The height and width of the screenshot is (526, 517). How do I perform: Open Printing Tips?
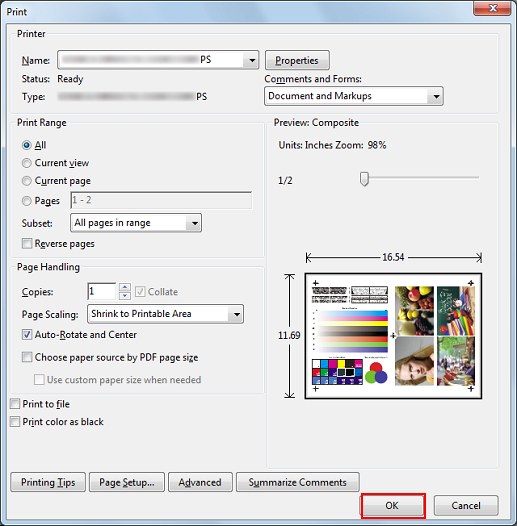pyautogui.click(x=48, y=482)
